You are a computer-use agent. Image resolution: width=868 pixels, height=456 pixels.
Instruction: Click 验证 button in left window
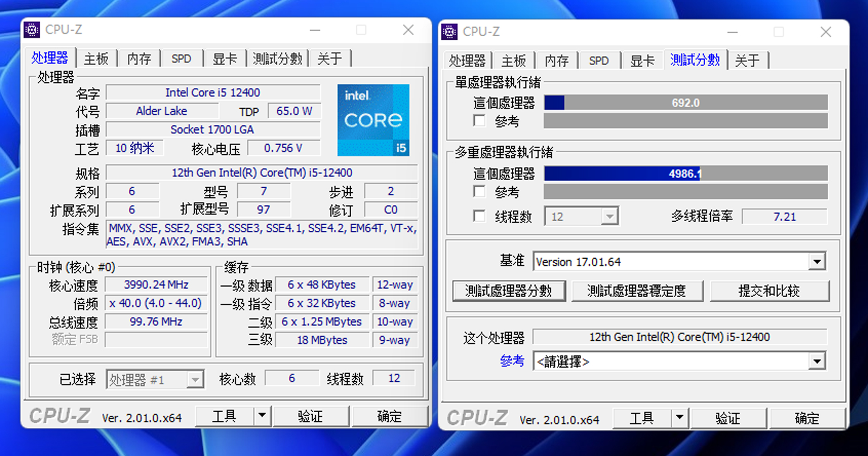click(311, 416)
